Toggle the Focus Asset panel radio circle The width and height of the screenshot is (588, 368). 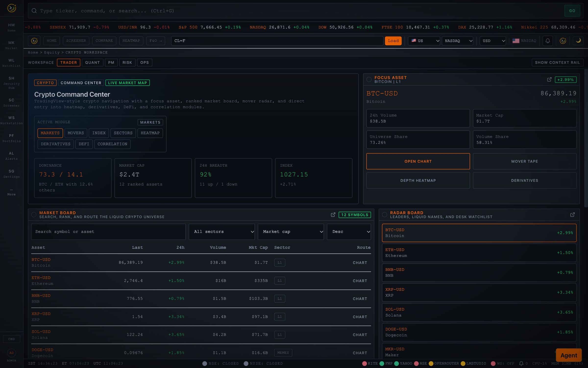369,79
